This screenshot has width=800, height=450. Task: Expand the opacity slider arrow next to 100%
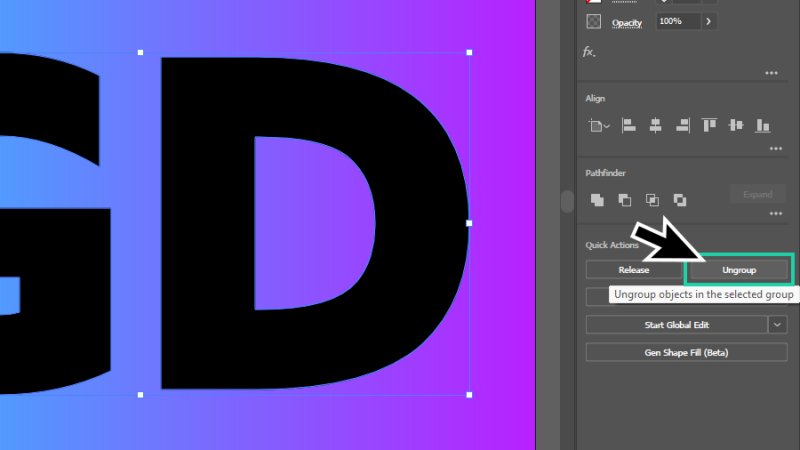click(x=708, y=21)
